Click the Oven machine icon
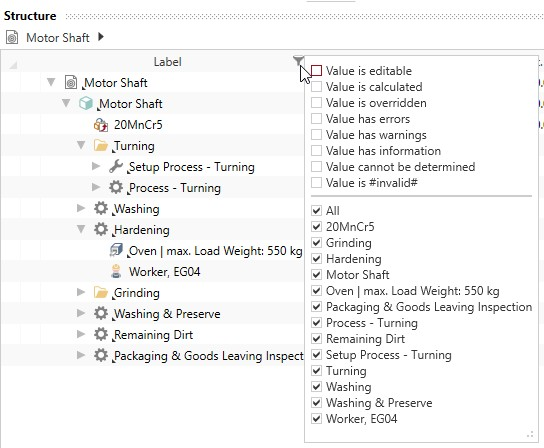This screenshot has height=448, width=544. tap(116, 250)
